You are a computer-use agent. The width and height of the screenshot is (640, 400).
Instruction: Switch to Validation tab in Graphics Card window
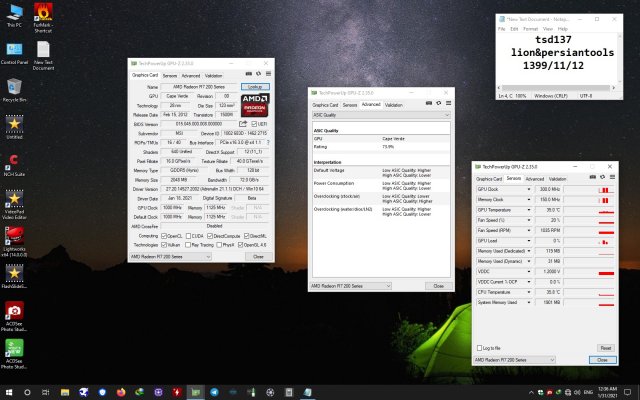tap(214, 75)
